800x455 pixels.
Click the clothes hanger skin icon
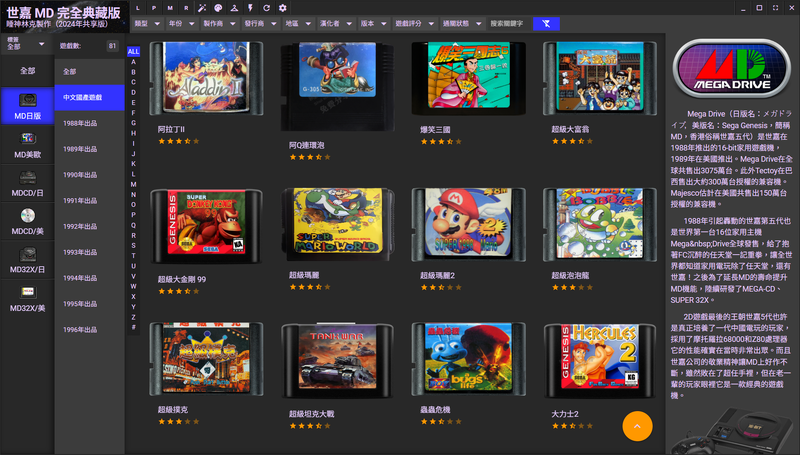tap(234, 8)
